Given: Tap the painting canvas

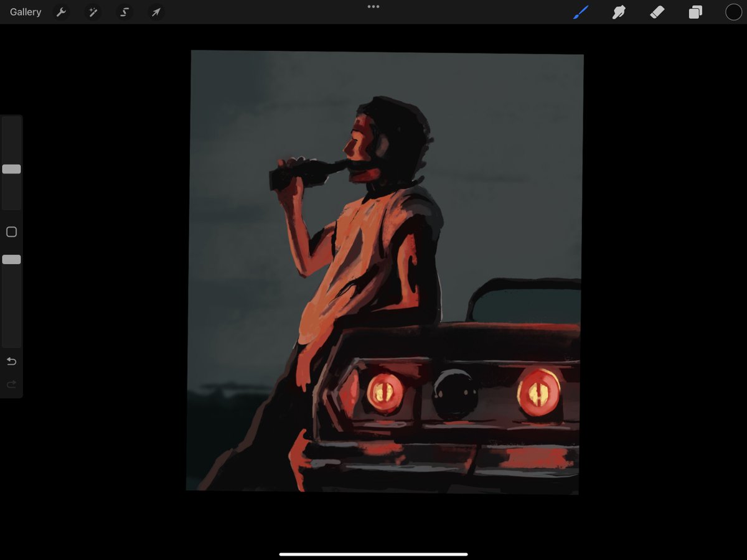Looking at the screenshot, I should [385, 272].
